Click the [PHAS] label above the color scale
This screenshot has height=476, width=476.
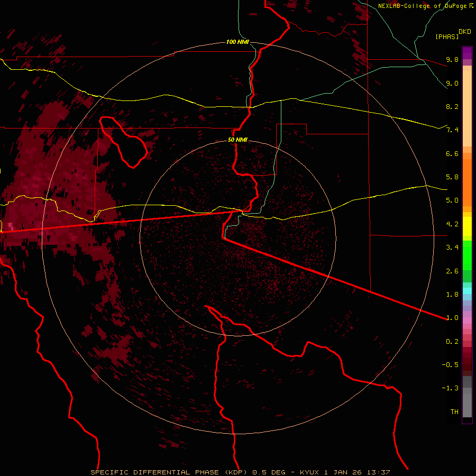[x=447, y=36]
